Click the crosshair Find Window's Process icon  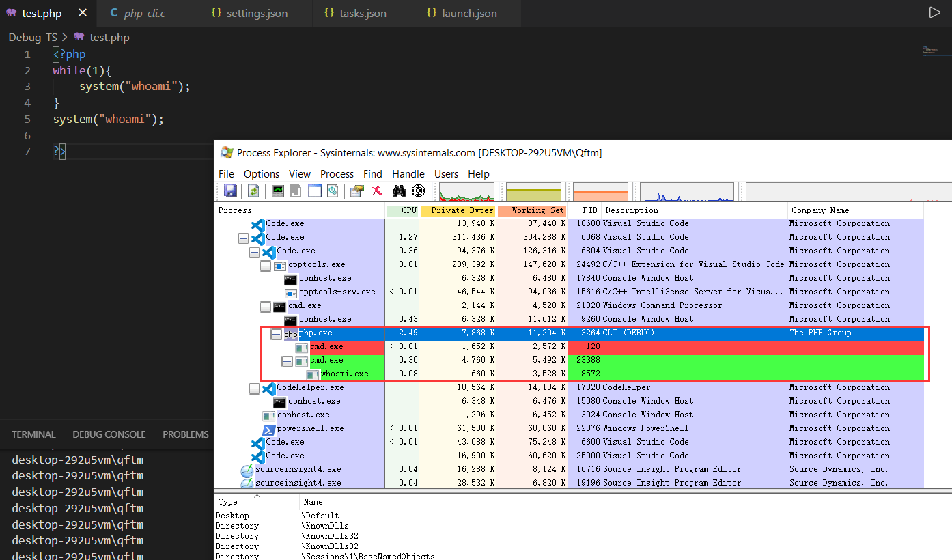tap(419, 191)
